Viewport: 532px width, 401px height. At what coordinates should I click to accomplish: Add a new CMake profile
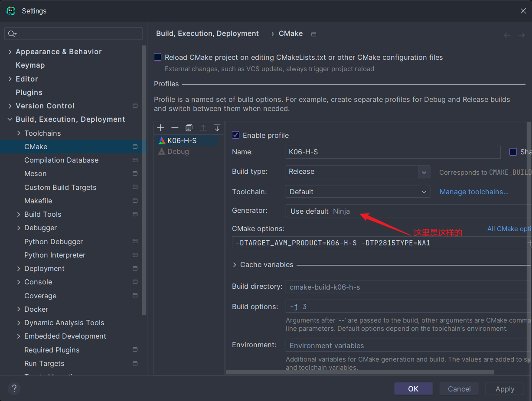[x=160, y=127]
